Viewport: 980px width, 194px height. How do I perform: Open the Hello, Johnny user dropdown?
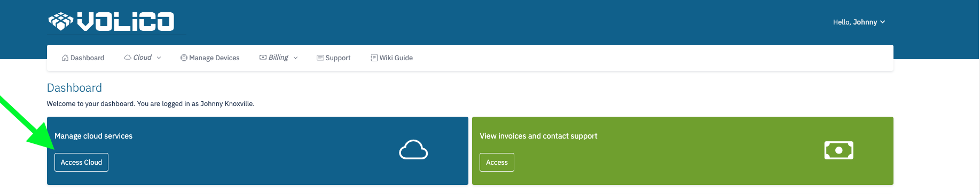pyautogui.click(x=859, y=22)
